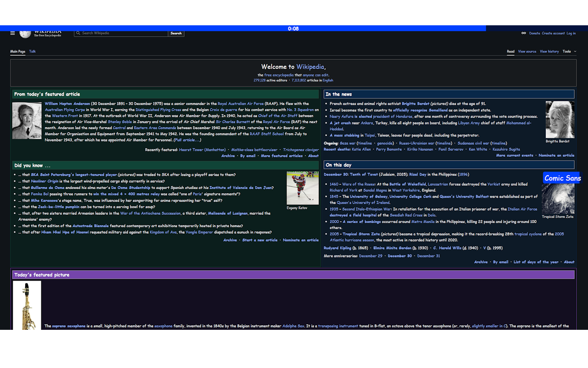This screenshot has height=368, width=588.
Task: Click 'Start a new article' link
Action: [260, 240]
